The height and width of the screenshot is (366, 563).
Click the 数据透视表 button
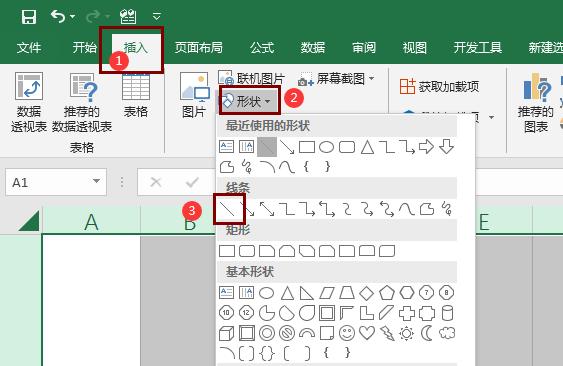coord(29,102)
